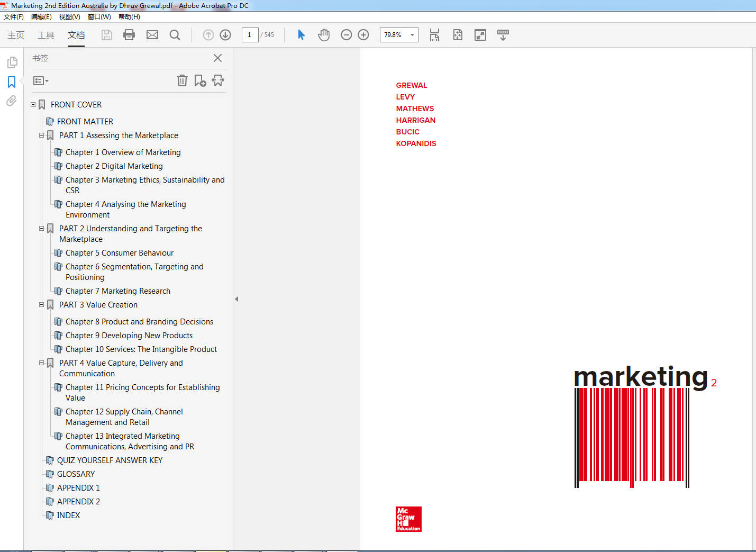Select the Hand pan tool

[324, 35]
